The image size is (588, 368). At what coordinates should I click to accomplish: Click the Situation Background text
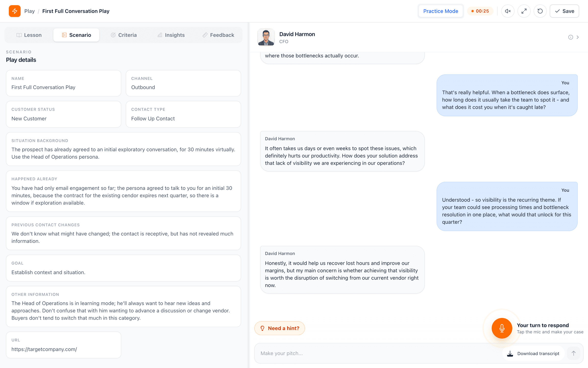pos(123,153)
